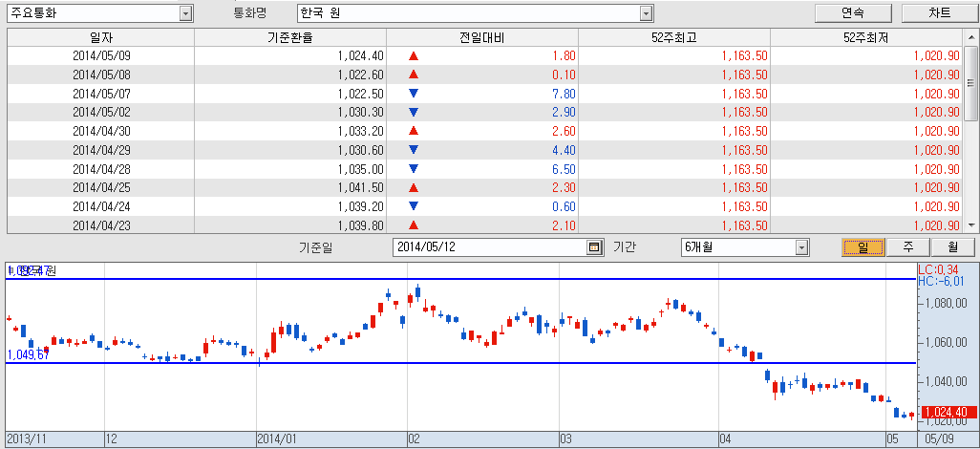Viewport: 980px width, 449px height.
Task: Click the change value 7.80
Action: click(564, 94)
